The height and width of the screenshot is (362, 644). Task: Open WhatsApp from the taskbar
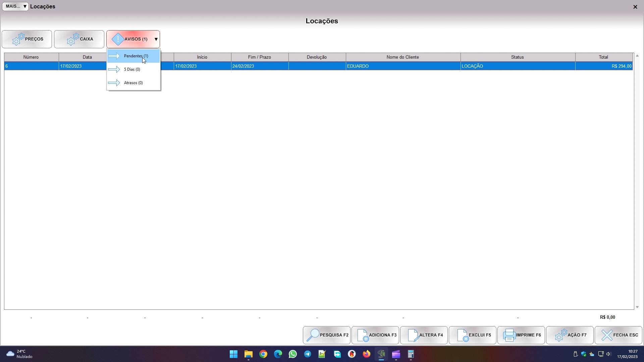coord(292,354)
